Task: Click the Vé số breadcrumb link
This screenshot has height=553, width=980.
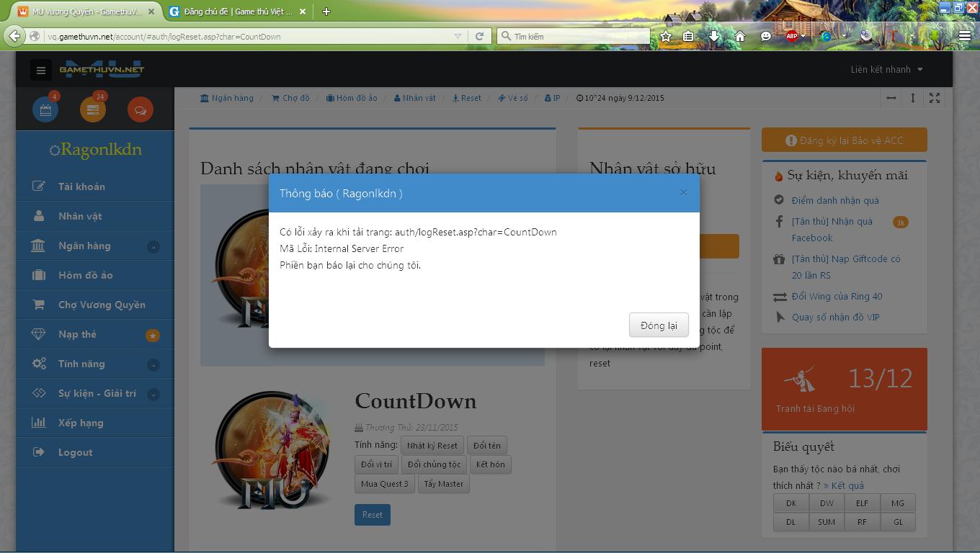Action: coord(513,98)
